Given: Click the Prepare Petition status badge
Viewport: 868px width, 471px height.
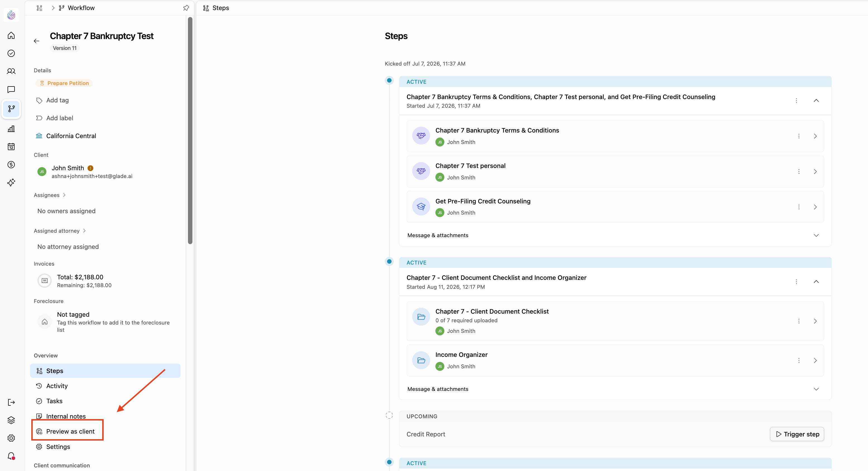Looking at the screenshot, I should pyautogui.click(x=64, y=83).
